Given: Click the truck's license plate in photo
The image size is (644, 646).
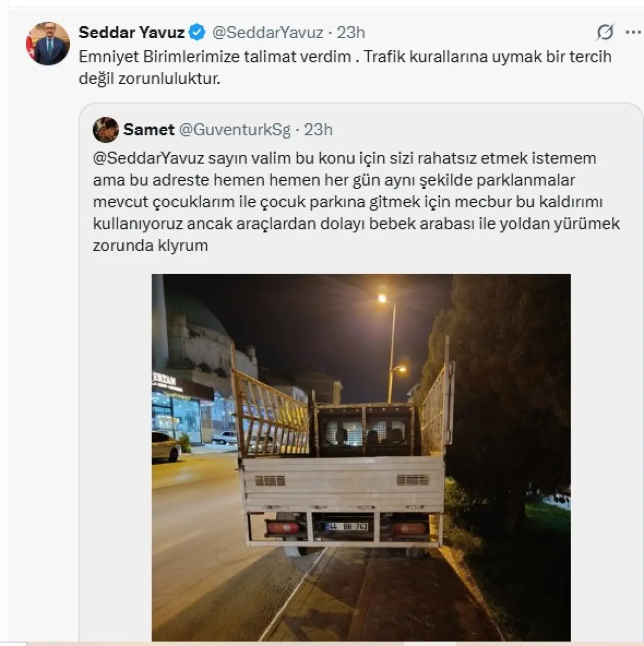Looking at the screenshot, I should pyautogui.click(x=348, y=527).
